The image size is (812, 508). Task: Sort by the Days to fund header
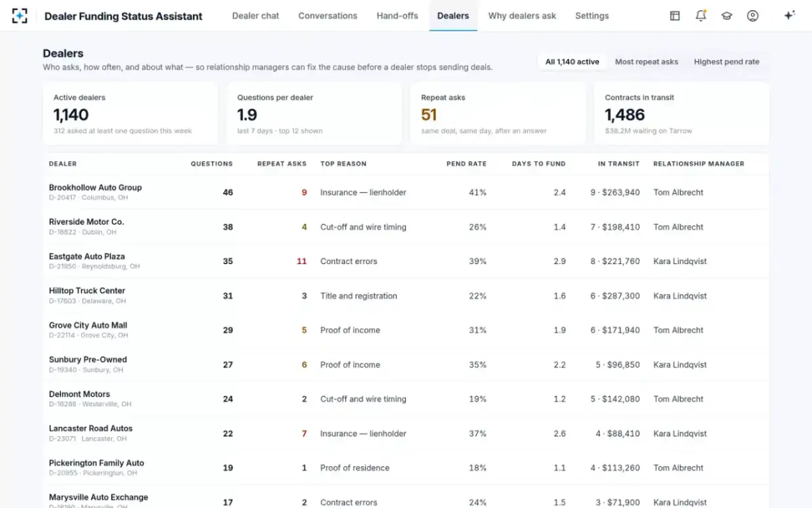539,164
